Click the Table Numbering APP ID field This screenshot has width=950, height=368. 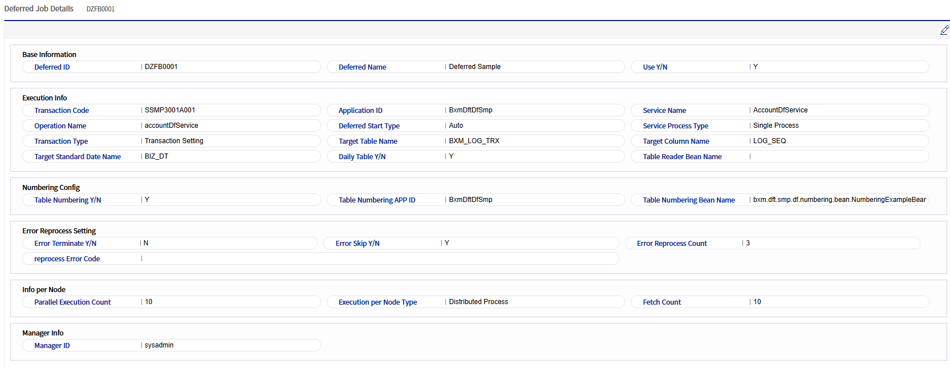pos(476,199)
